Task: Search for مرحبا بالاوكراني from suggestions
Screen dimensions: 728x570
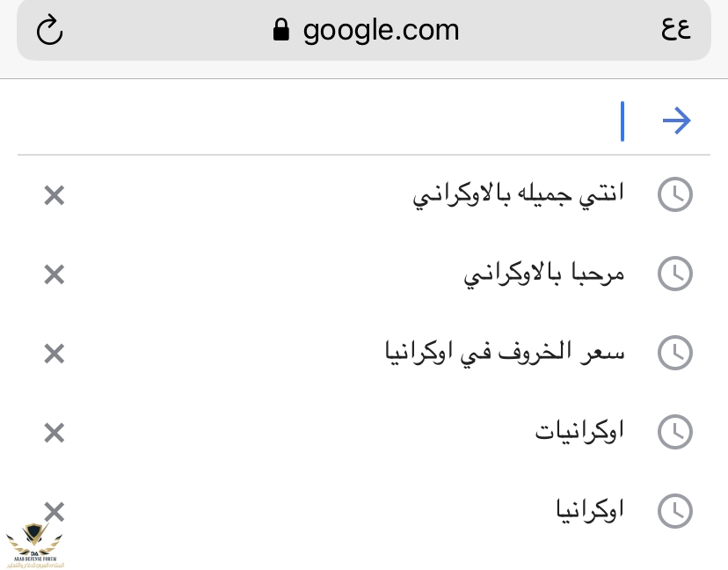Action: tap(543, 274)
